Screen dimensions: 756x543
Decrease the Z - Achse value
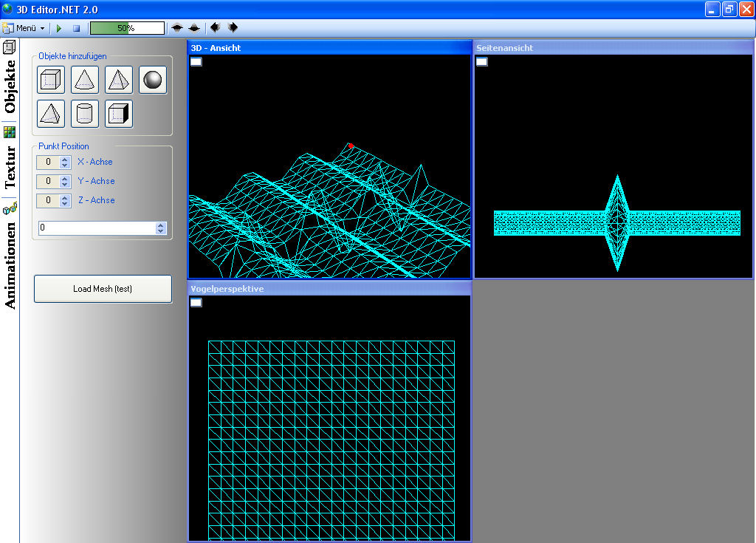pos(65,203)
